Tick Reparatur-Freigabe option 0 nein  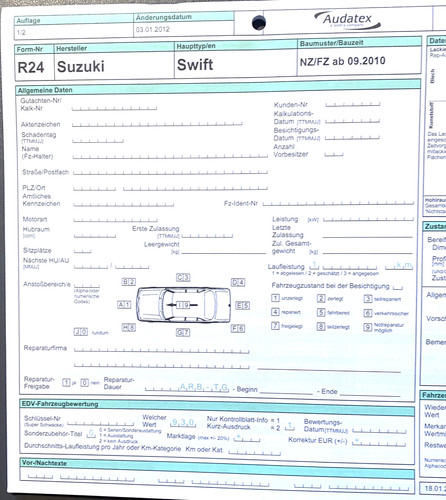(x=85, y=383)
